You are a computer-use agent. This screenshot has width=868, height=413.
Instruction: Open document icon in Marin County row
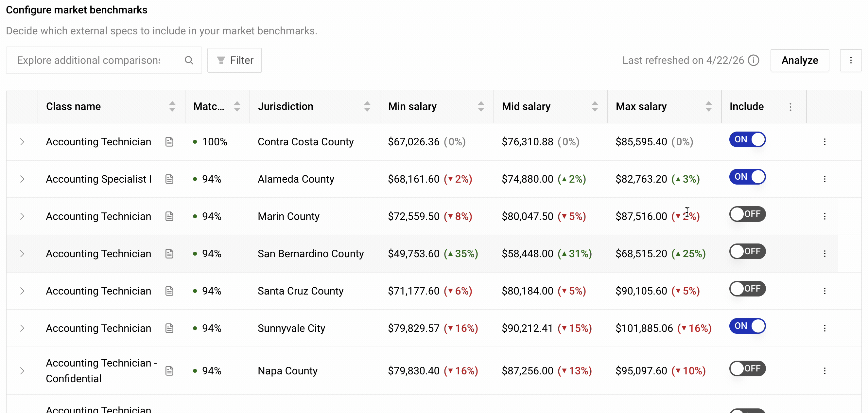[169, 216]
